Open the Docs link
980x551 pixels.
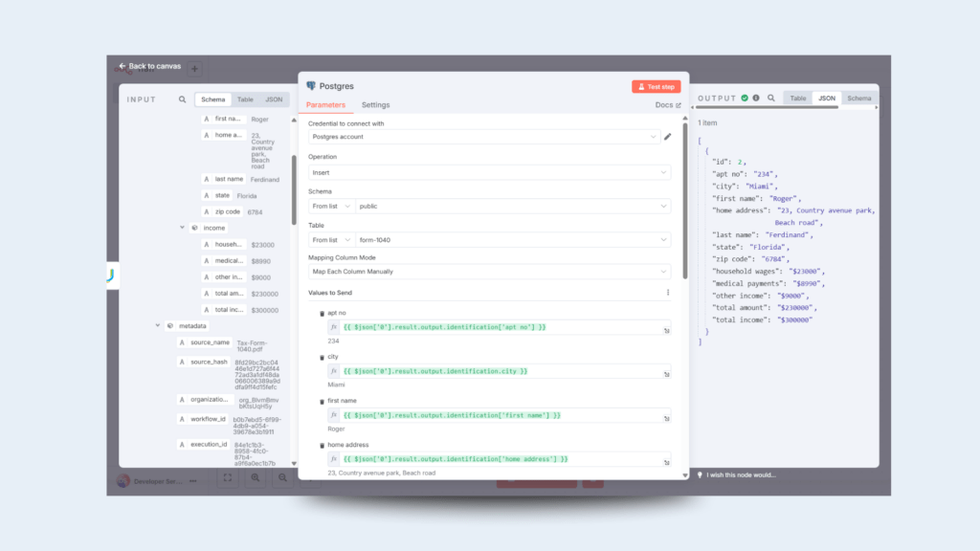668,105
